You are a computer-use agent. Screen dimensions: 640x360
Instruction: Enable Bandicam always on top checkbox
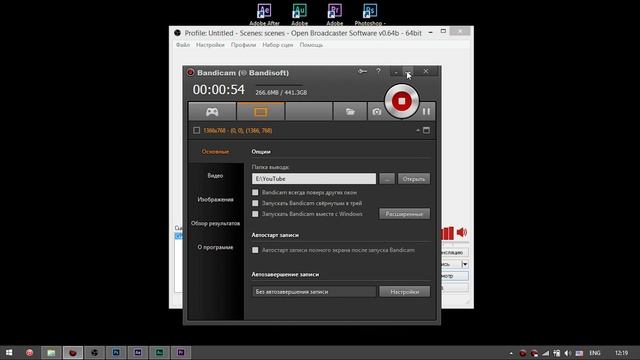(255, 192)
